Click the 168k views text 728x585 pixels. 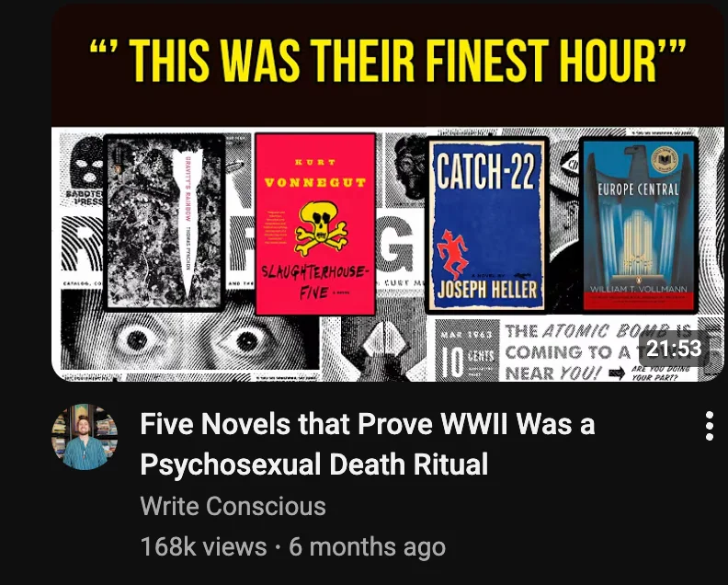[x=203, y=546]
